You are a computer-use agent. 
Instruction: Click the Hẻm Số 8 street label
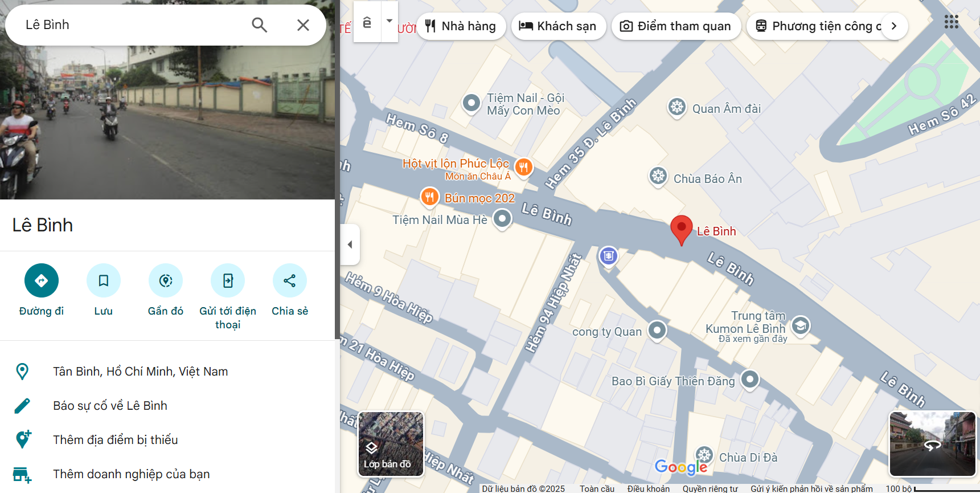(417, 128)
